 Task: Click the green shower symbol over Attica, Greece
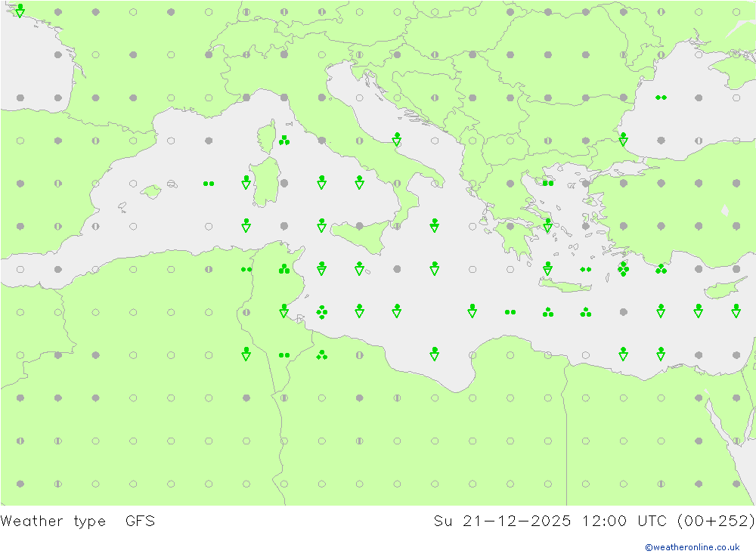pos(547,225)
